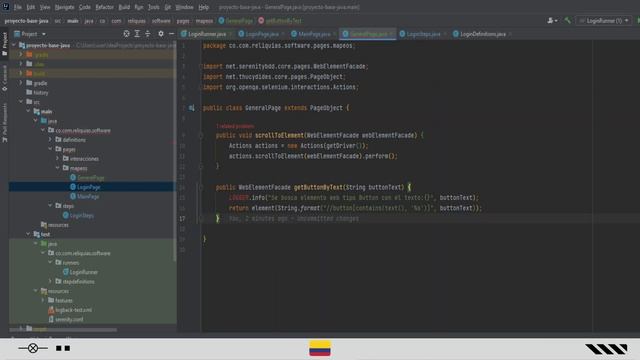Collapse the proyecto-base-java root node

point(14,45)
